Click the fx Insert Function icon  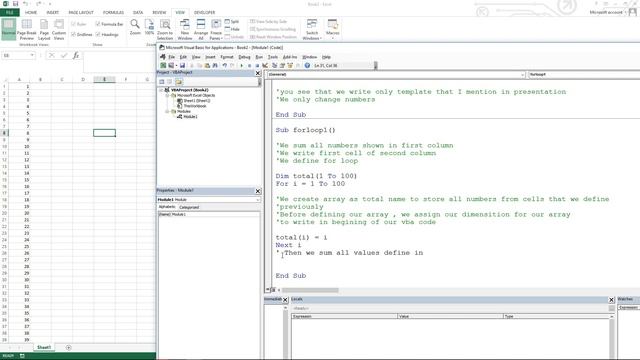click(76, 56)
